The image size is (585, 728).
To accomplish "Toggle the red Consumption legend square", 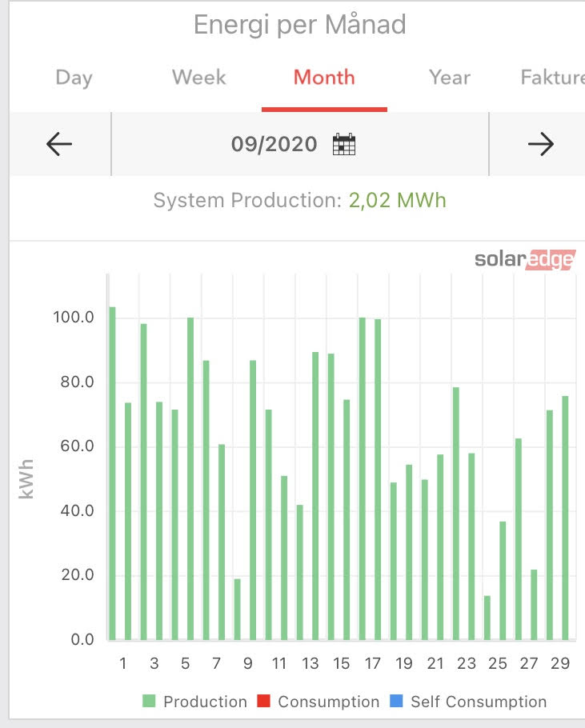I will pos(264,702).
